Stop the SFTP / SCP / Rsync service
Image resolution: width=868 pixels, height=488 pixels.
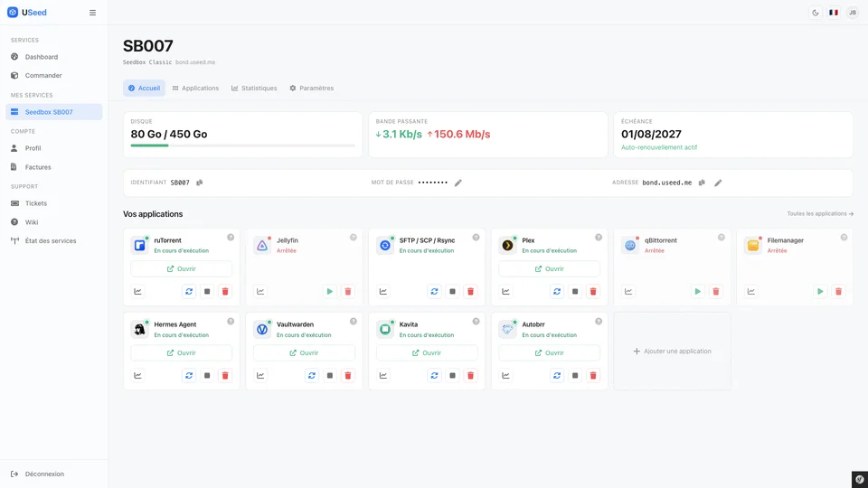(x=452, y=292)
